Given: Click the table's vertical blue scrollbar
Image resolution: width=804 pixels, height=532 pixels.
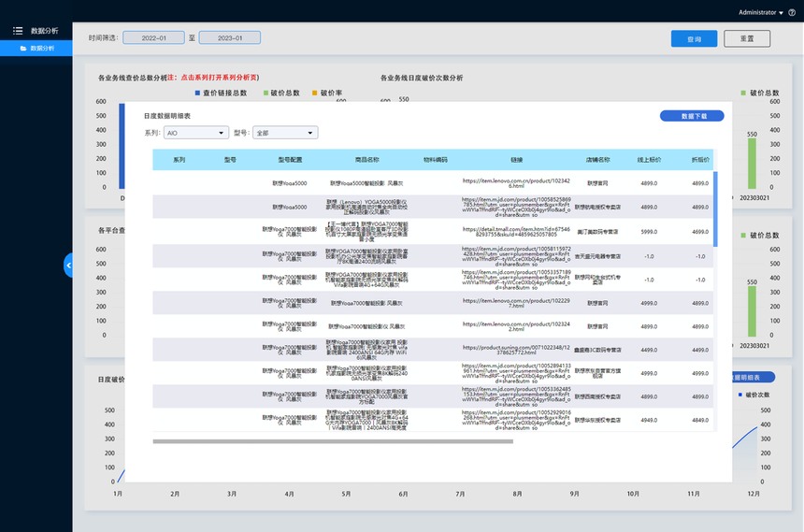Looking at the screenshot, I should pyautogui.click(x=715, y=208).
